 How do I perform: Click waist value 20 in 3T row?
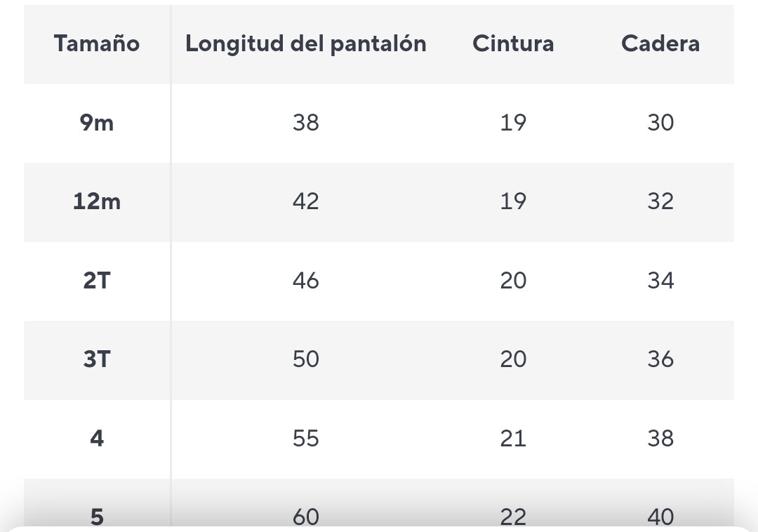click(x=513, y=359)
